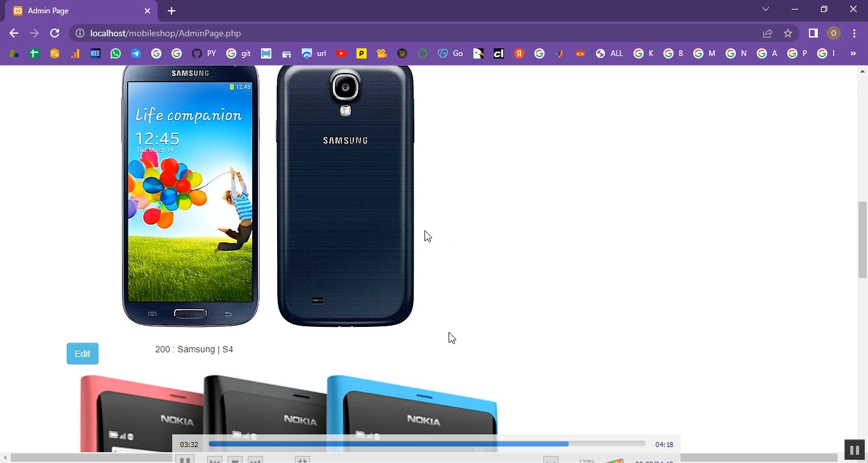Viewport: 868px width, 463px height.
Task: Open the Google git bookmark
Action: [239, 53]
